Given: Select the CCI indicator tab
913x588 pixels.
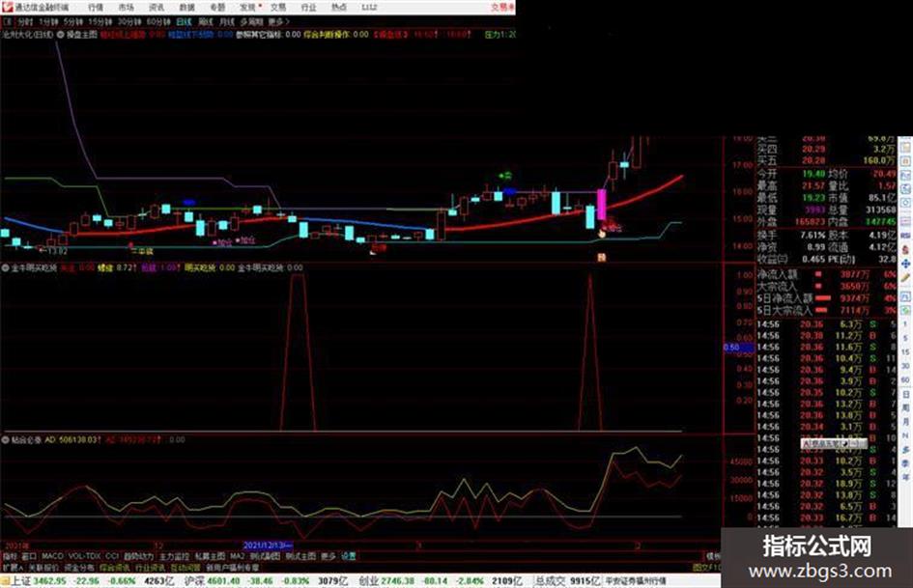Looking at the screenshot, I should coord(112,556).
